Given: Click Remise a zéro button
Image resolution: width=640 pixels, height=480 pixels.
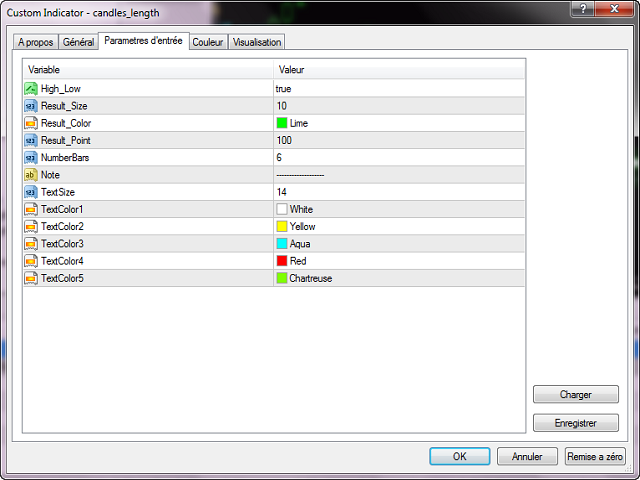Looking at the screenshot, I should coord(595,456).
